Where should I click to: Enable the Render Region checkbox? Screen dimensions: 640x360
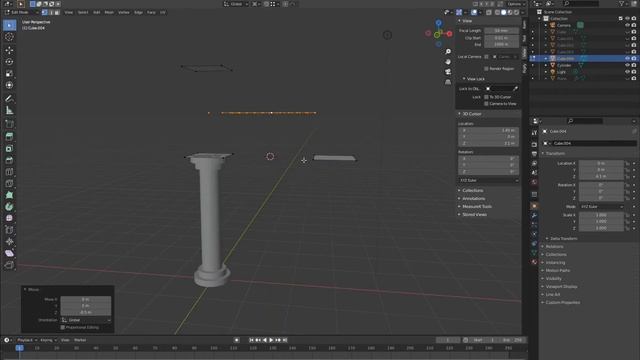[486, 69]
